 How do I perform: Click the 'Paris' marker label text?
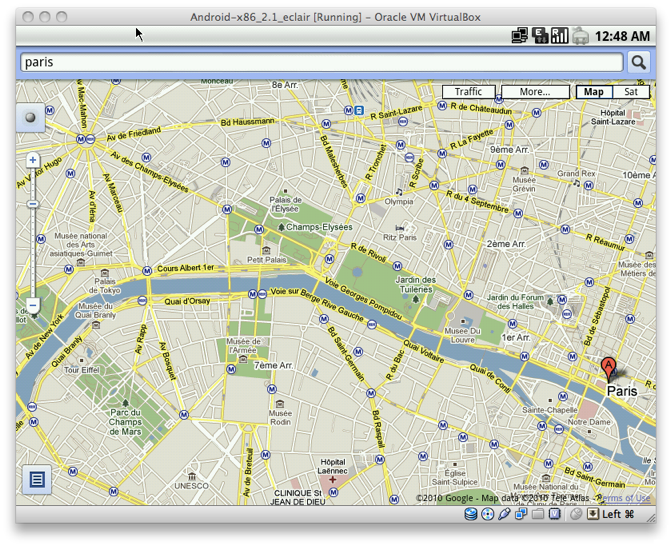622,391
